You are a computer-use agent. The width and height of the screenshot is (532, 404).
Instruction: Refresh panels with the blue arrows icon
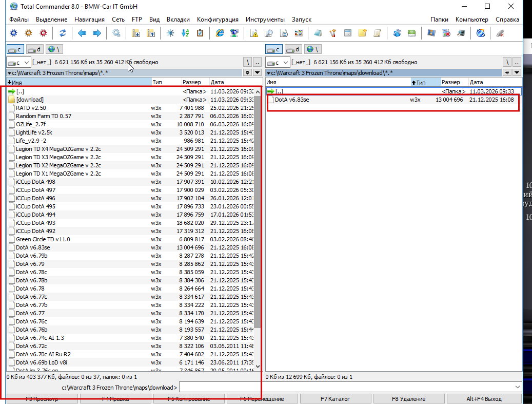tap(63, 33)
